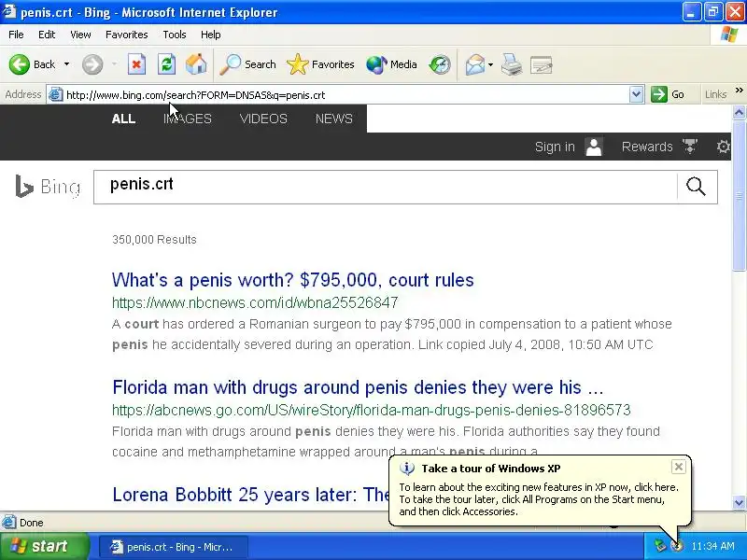This screenshot has height=560, width=747.
Task: Click the Rewards trophy icon
Action: pos(690,147)
